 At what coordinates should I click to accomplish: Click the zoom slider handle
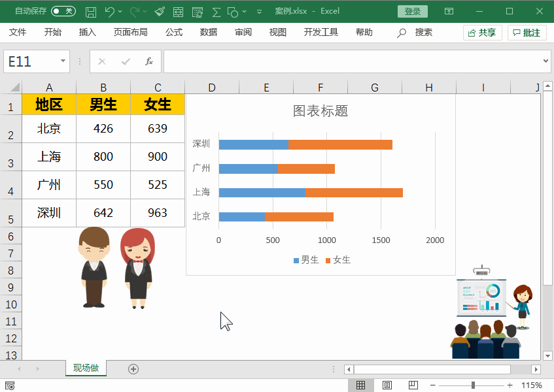(x=473, y=385)
